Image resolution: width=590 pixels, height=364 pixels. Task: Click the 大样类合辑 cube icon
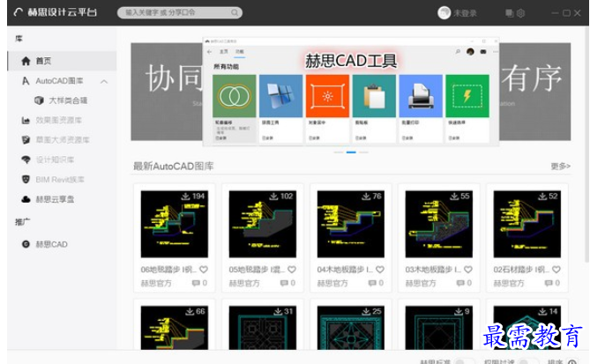[39, 100]
